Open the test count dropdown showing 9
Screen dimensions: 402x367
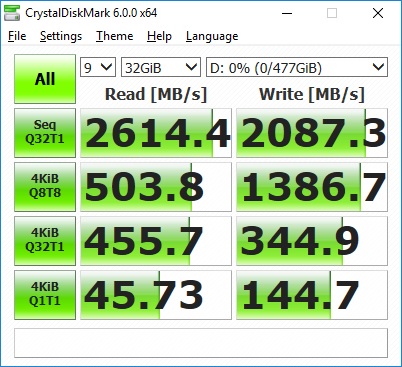click(98, 67)
